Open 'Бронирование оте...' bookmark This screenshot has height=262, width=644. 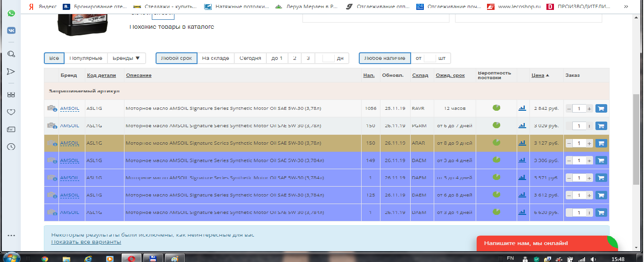[95, 7]
